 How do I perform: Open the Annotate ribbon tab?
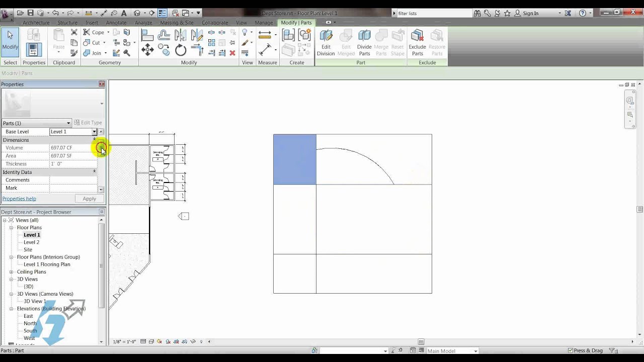[116, 23]
